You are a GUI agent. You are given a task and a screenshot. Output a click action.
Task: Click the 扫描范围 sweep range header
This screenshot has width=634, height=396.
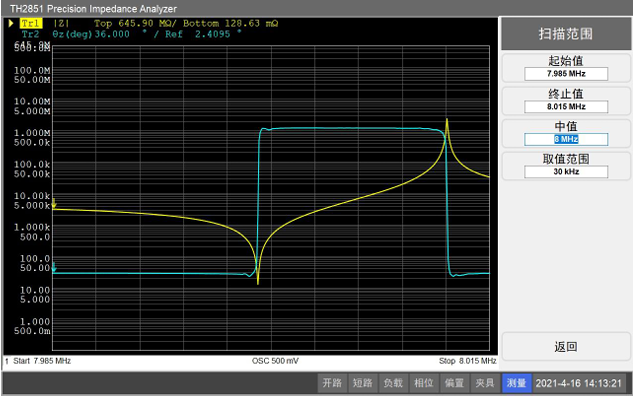(566, 34)
